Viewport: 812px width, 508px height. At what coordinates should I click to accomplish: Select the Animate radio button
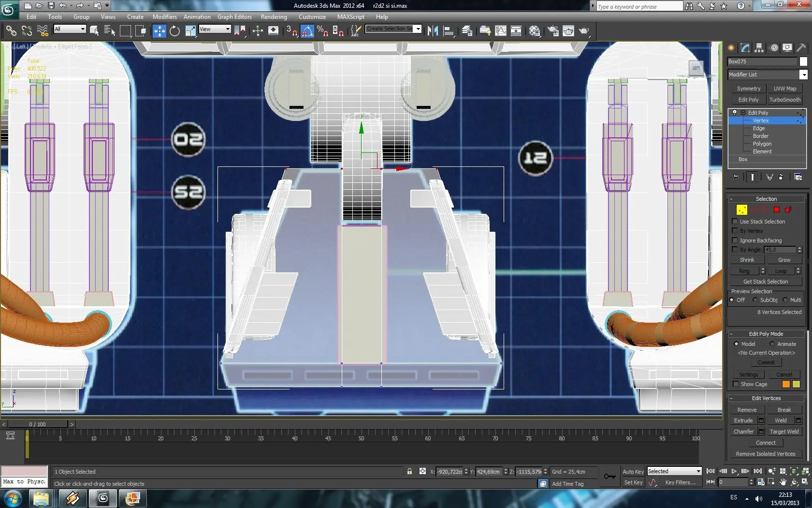tap(772, 344)
